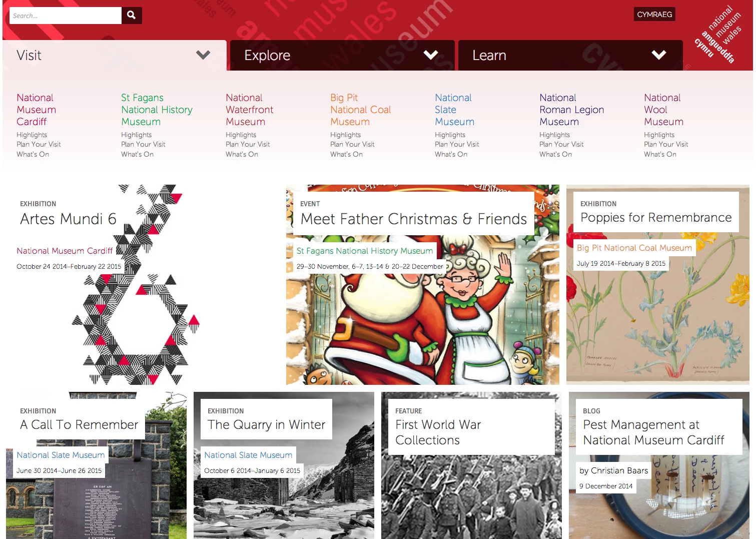756x539 pixels.
Task: Open First World War Collections feature
Action: tap(471, 465)
